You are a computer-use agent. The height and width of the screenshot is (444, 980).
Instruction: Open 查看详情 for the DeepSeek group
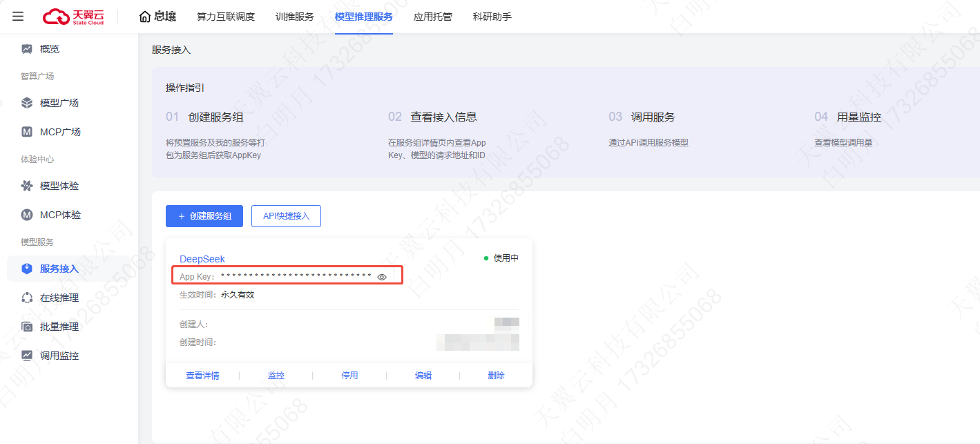[202, 376]
